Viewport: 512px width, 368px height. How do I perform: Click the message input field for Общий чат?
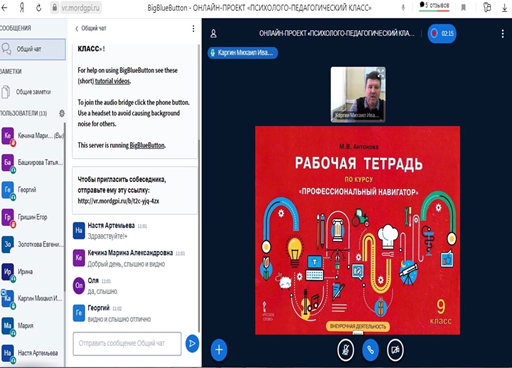coord(127,344)
